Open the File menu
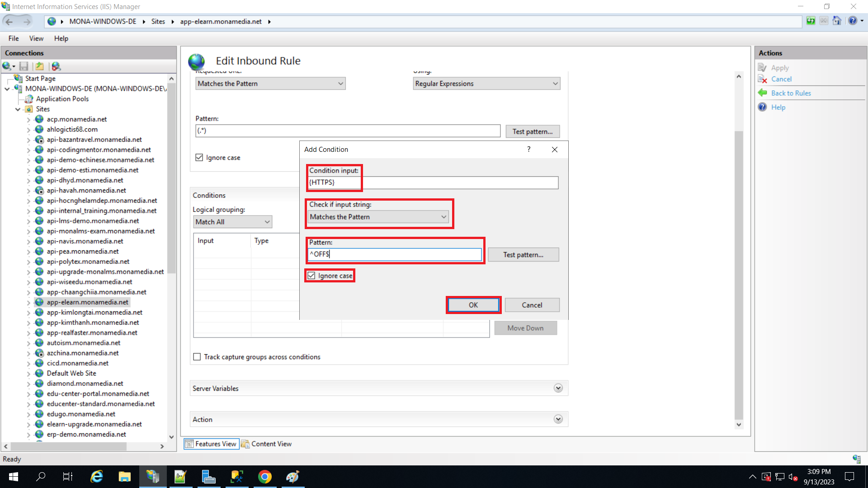868x488 pixels. point(14,38)
